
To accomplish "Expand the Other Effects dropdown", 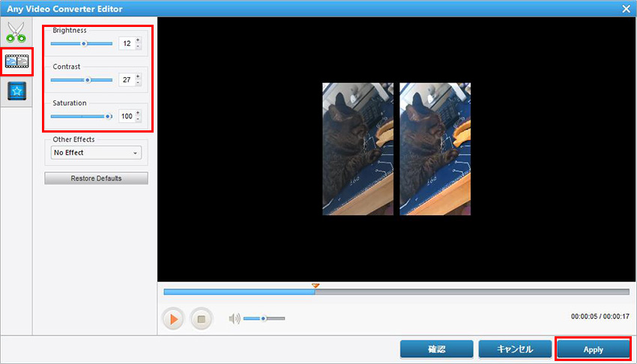I will pos(95,153).
